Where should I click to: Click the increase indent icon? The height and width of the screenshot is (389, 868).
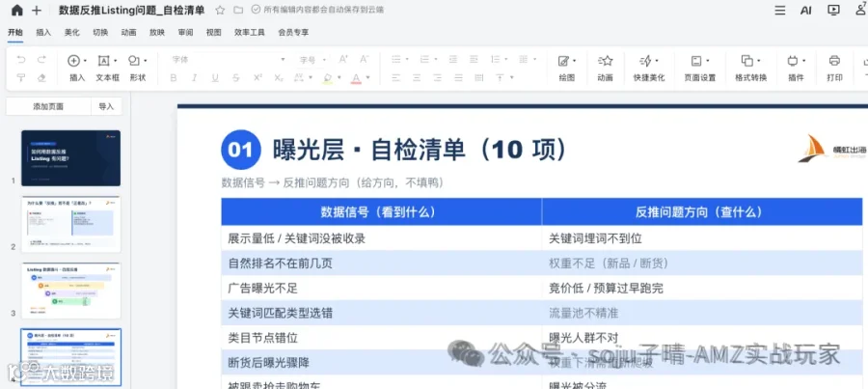(474, 59)
